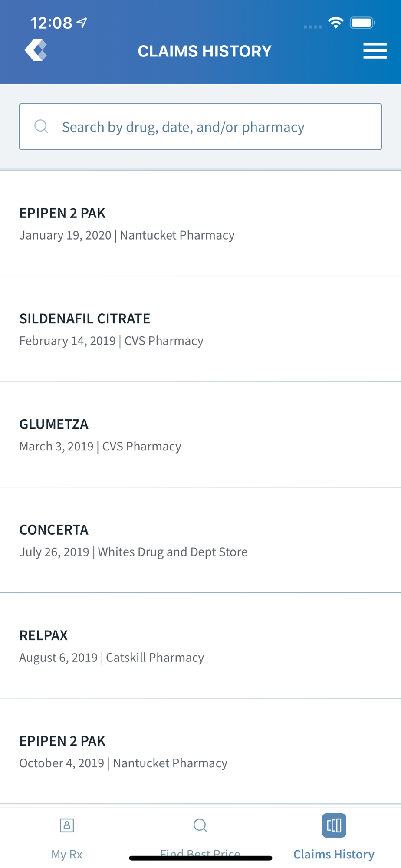This screenshot has width=401, height=868.
Task: View the Glumetza claim details
Action: tap(200, 434)
